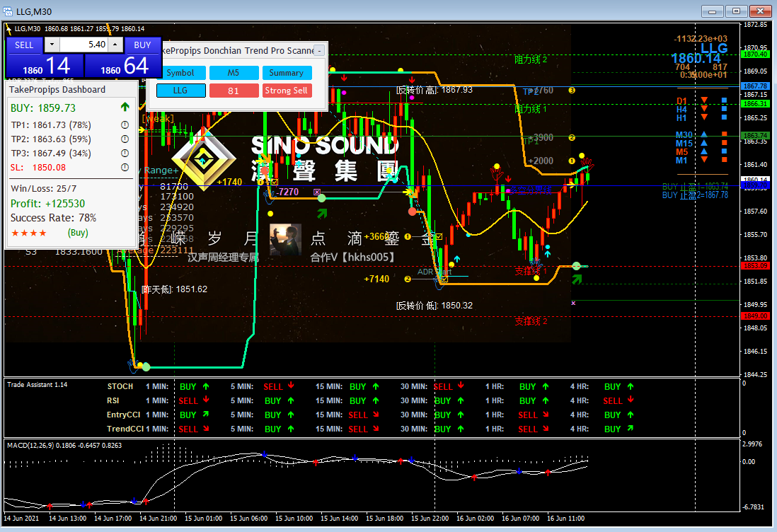
Task: Click the blue up triangle next to M15
Action: click(x=704, y=143)
